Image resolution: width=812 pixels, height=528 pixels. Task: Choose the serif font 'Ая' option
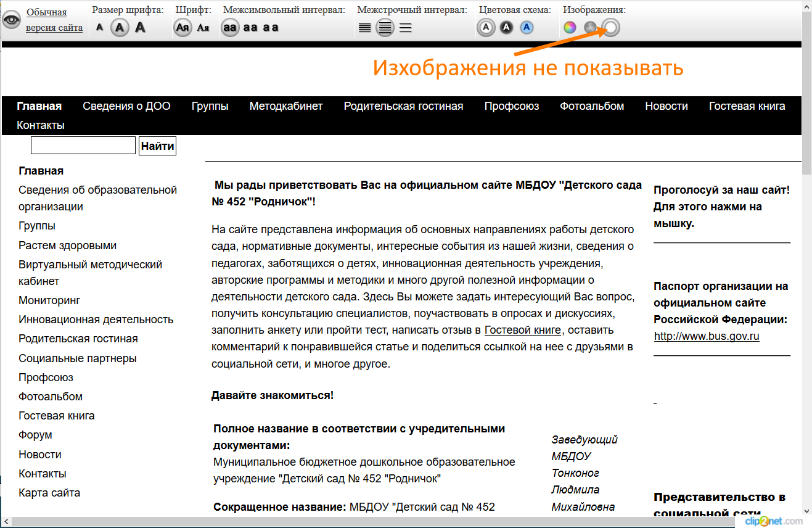pos(203,27)
